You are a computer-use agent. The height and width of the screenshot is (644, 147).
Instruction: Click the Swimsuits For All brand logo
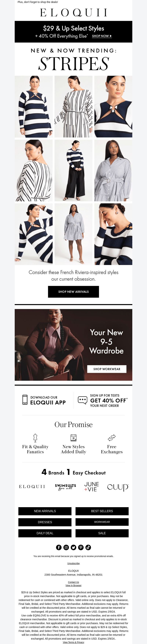coord(65,487)
